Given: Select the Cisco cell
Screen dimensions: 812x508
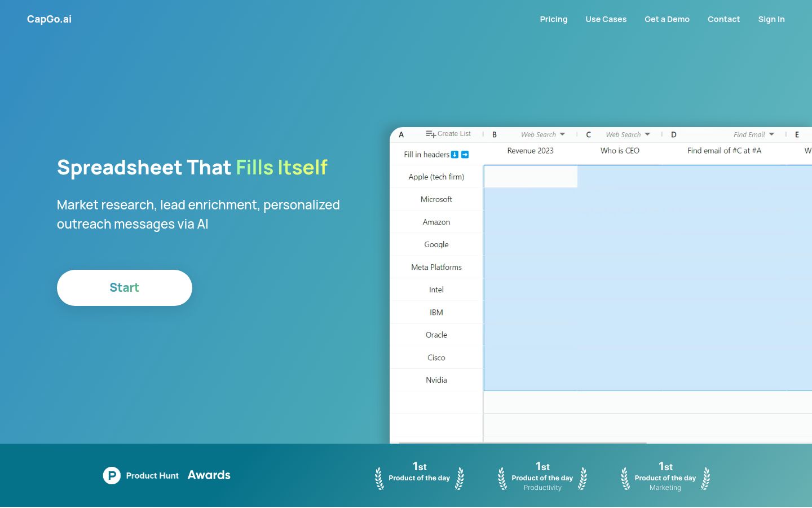Looking at the screenshot, I should point(436,357).
